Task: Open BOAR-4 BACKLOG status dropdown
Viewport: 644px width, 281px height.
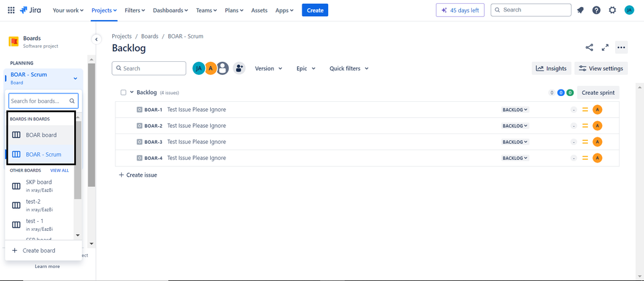Action: [x=515, y=158]
